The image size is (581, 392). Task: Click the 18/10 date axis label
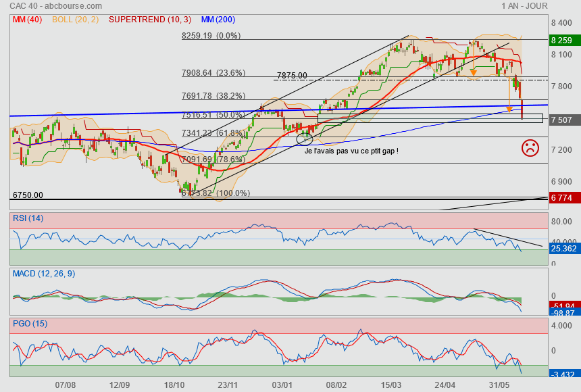pos(174,385)
